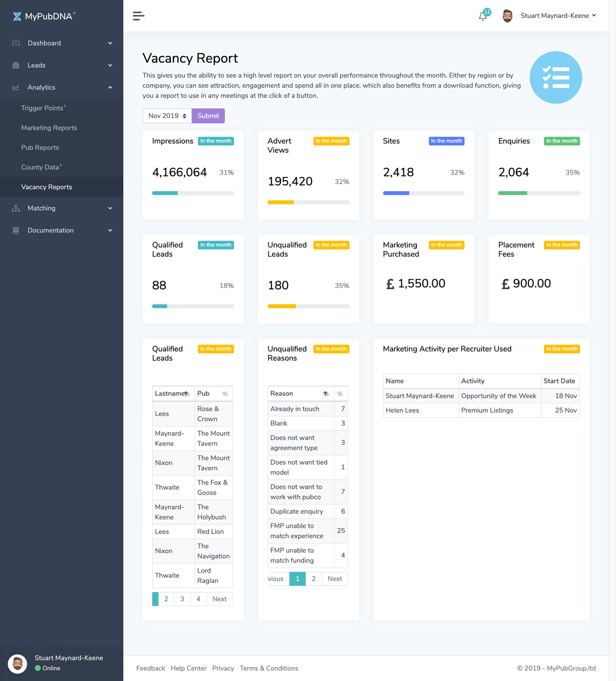Open the Documentation book sidebar icon
The width and height of the screenshot is (616, 681).
(16, 230)
